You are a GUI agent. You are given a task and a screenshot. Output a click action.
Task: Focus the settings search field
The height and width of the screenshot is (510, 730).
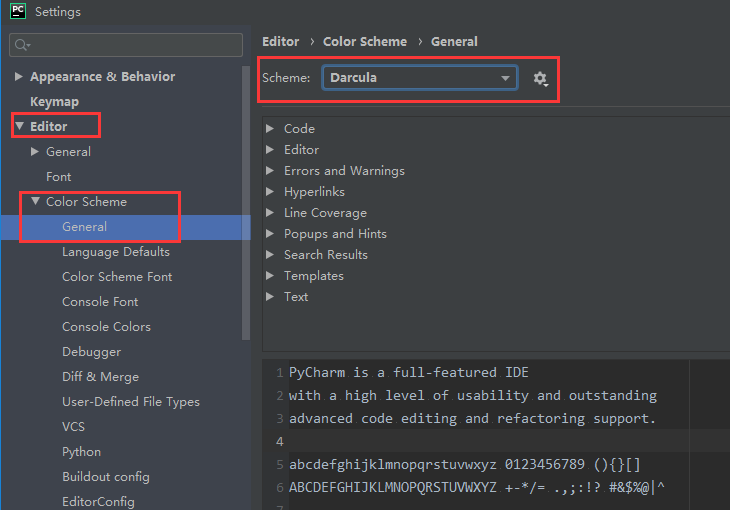click(x=126, y=45)
